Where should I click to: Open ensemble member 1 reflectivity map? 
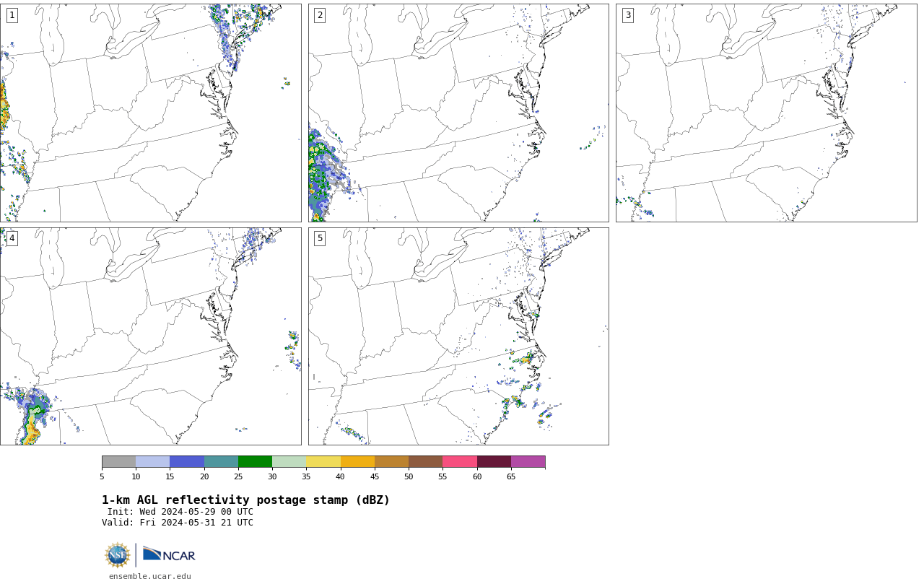[150, 113]
